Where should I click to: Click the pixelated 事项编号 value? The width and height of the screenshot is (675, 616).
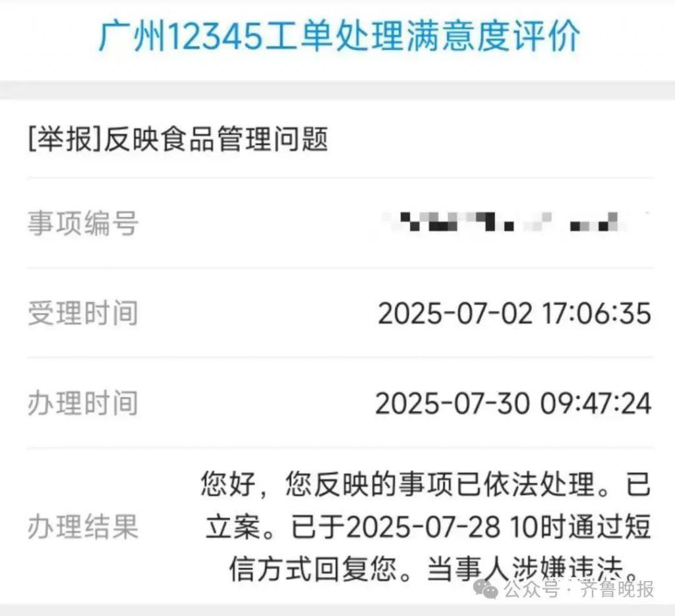512,222
